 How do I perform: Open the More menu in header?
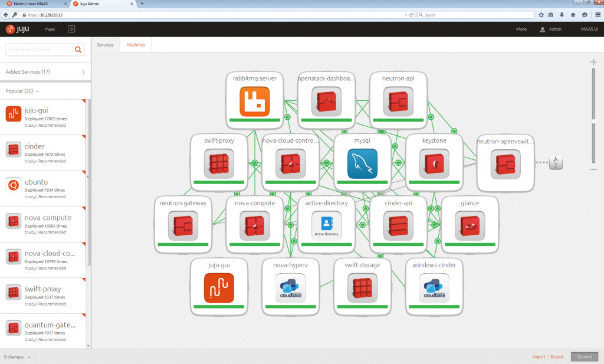521,29
